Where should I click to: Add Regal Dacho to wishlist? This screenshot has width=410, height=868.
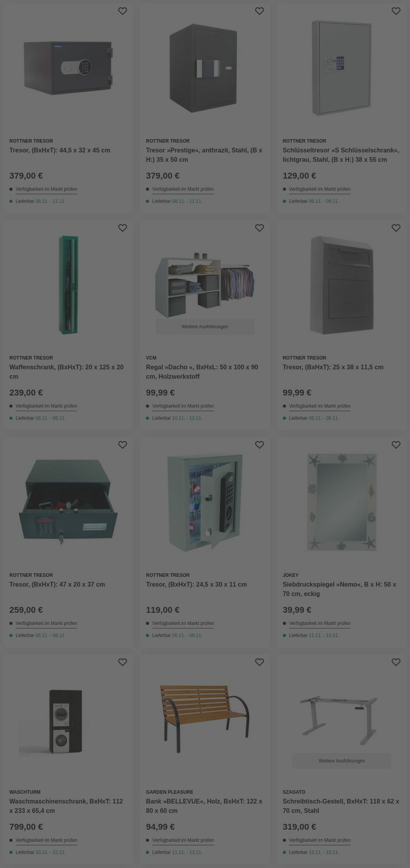(259, 228)
